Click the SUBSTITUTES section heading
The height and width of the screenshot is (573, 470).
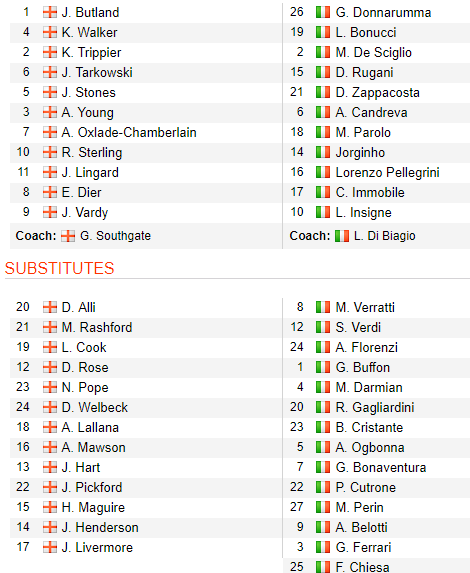[60, 268]
